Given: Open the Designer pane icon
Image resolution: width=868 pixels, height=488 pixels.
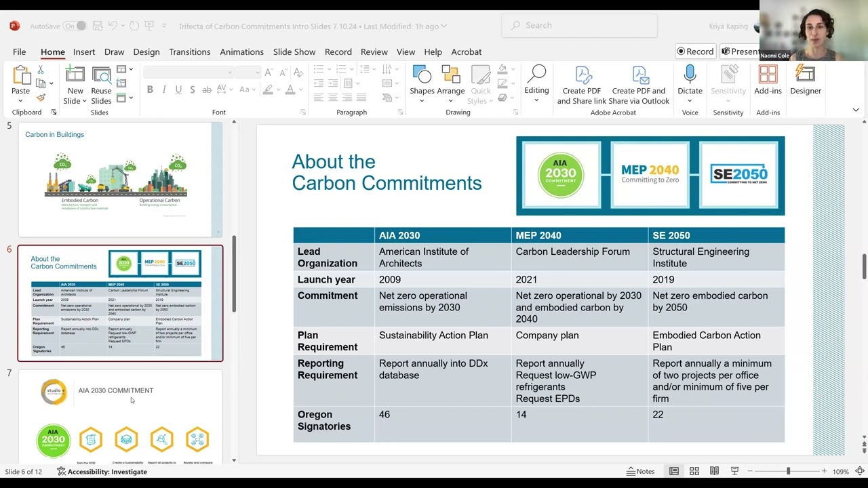Looking at the screenshot, I should 805,75.
